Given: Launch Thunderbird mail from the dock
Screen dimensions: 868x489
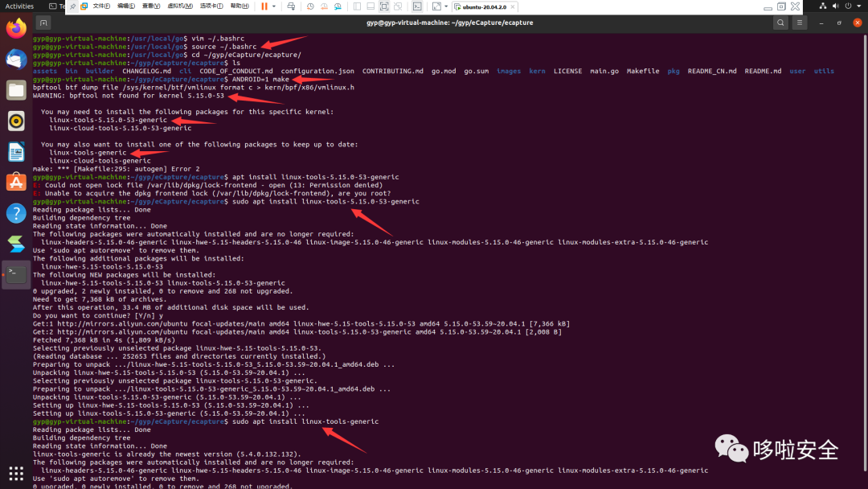Looking at the screenshot, I should [16, 60].
